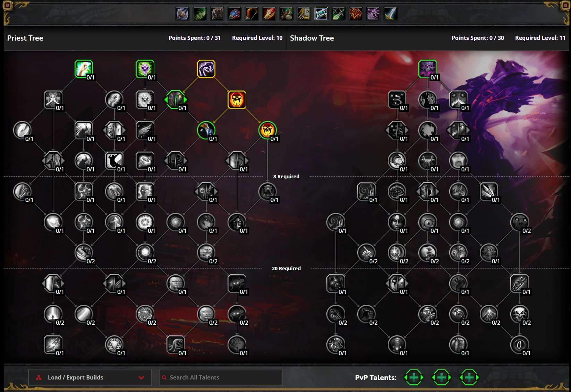
Task: Click the "8 Required" gate label
Action: [286, 177]
